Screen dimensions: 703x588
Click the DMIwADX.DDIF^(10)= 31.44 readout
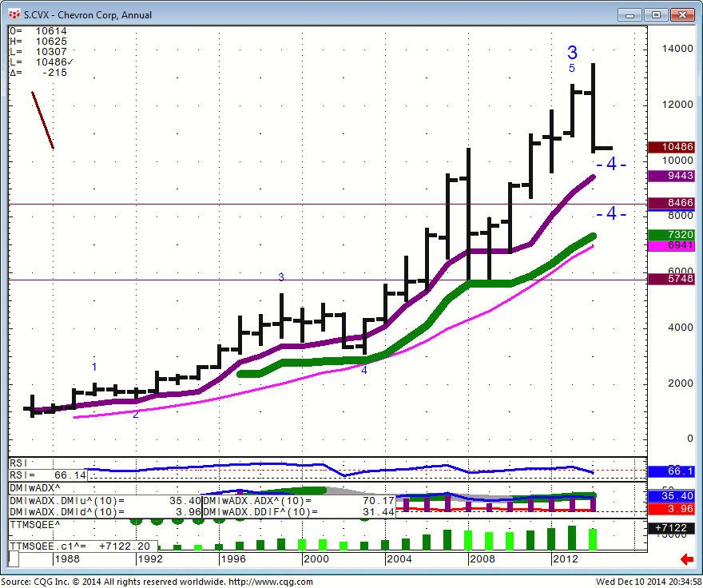click(x=299, y=512)
